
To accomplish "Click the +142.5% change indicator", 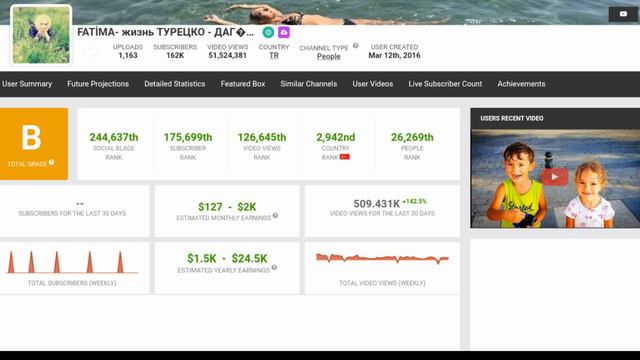I will point(415,201).
